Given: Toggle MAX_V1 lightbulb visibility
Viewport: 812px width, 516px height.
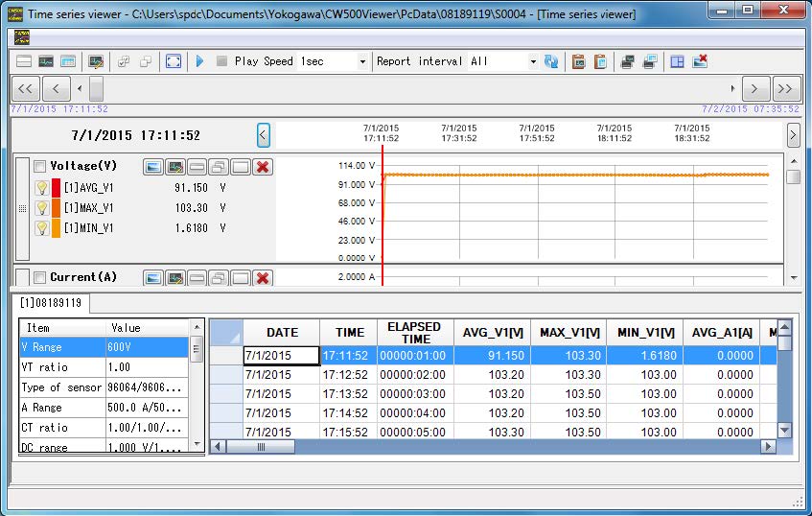Looking at the screenshot, I should (x=42, y=208).
